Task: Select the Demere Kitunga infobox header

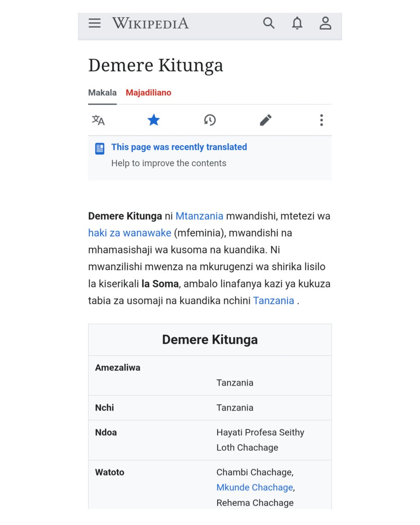Action: (210, 339)
